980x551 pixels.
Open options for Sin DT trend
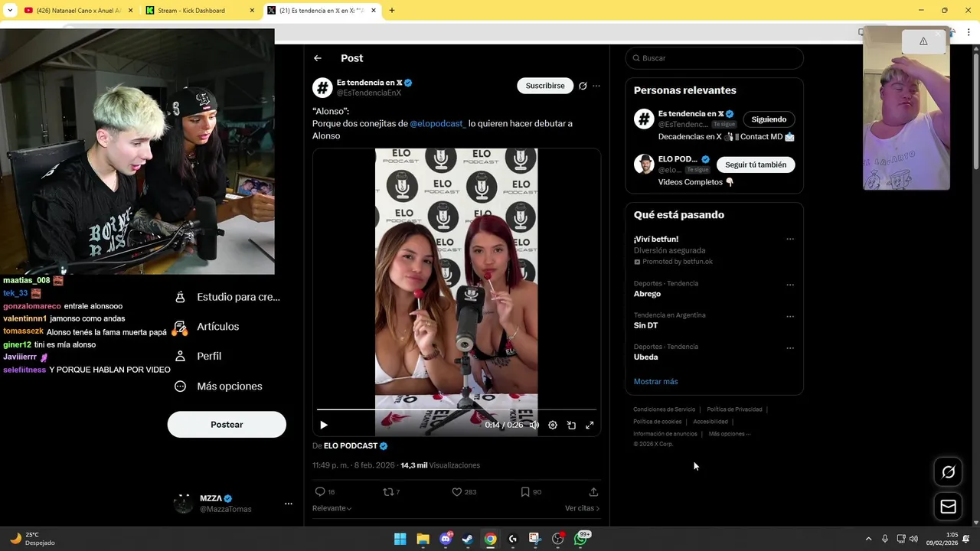[x=790, y=316]
